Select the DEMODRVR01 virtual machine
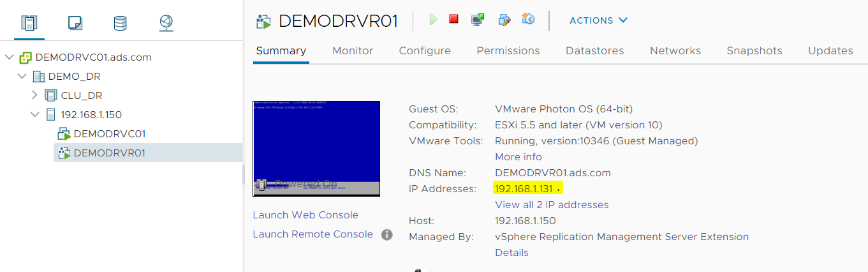 point(110,153)
